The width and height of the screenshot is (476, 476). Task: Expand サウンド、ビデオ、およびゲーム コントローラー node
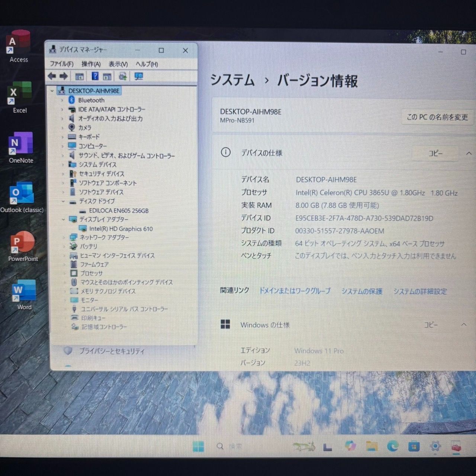[x=62, y=155]
